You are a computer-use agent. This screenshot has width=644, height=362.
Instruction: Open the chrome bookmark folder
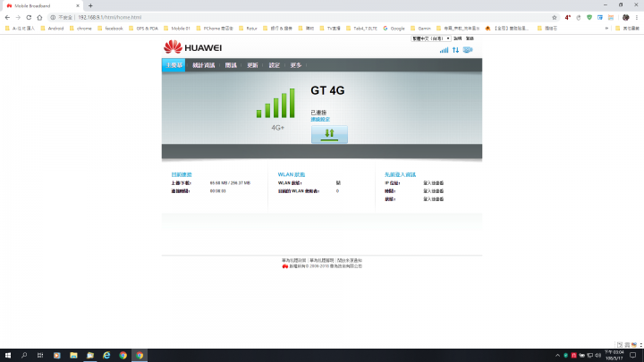[80, 29]
